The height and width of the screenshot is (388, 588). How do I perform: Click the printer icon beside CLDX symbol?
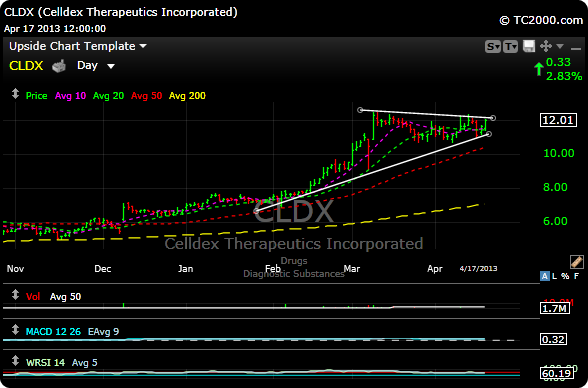(x=59, y=66)
